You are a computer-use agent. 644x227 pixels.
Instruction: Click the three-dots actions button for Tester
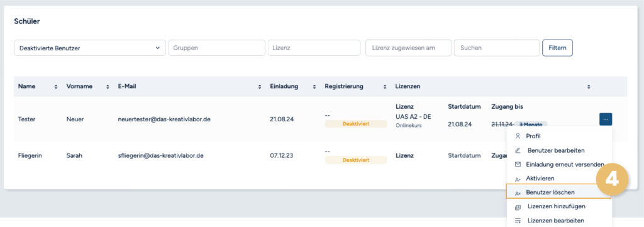click(606, 119)
